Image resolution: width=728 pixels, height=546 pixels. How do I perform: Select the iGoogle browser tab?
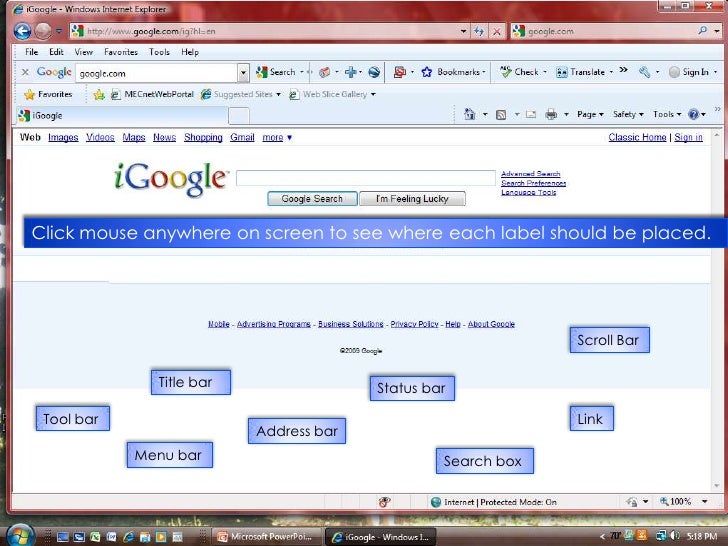pyautogui.click(x=122, y=116)
